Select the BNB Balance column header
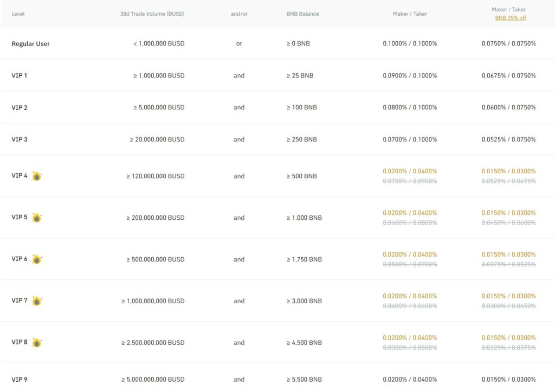 (302, 14)
